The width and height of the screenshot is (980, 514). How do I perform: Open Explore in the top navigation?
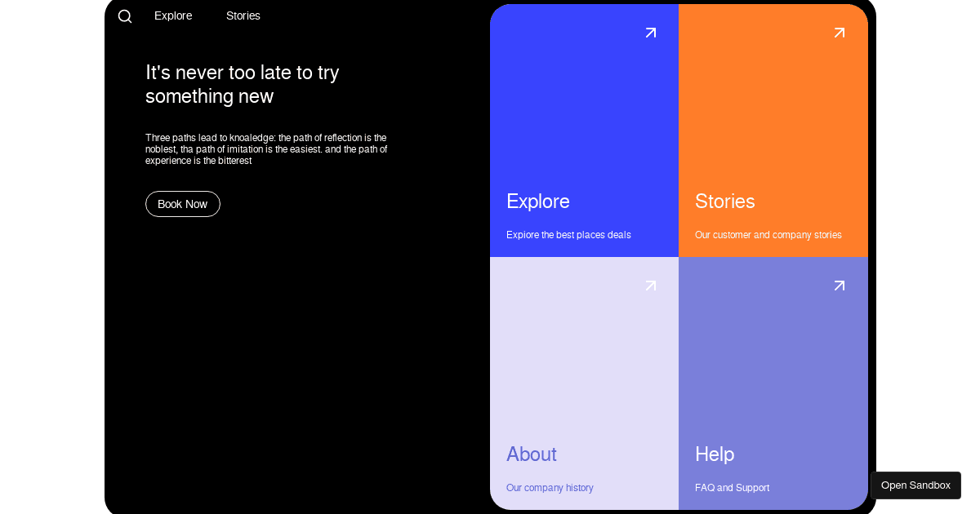(x=173, y=16)
